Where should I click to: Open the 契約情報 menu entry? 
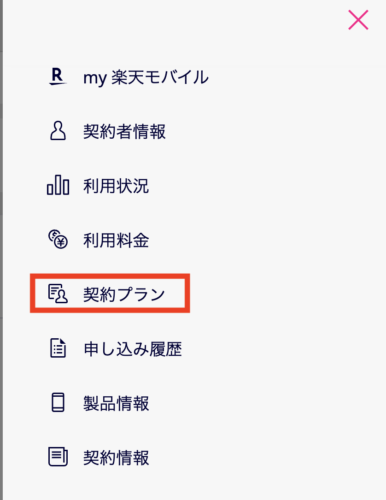[116, 458]
